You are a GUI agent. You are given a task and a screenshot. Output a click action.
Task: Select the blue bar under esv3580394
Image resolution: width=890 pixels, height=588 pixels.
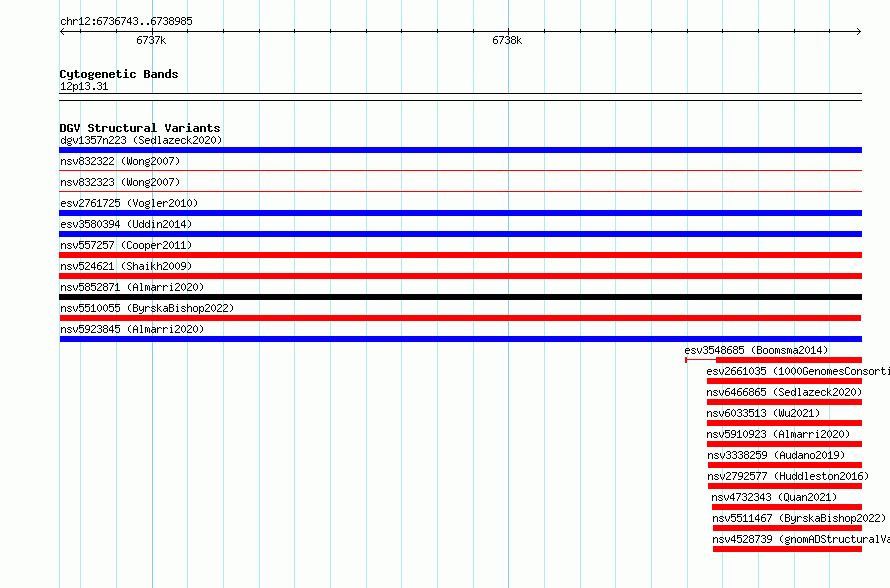tap(460, 234)
